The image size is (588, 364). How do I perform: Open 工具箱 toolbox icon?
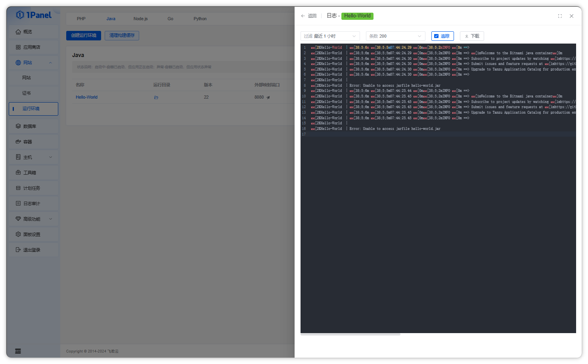pyautogui.click(x=18, y=173)
